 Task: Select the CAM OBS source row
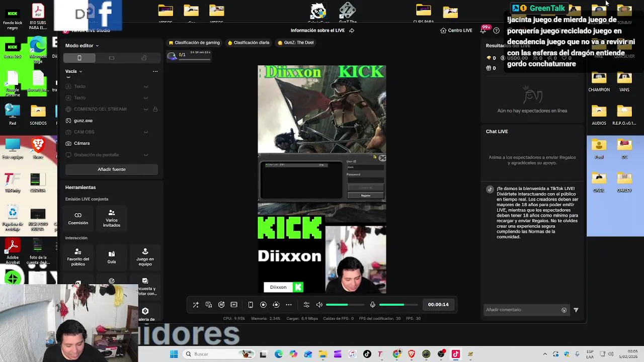111,132
